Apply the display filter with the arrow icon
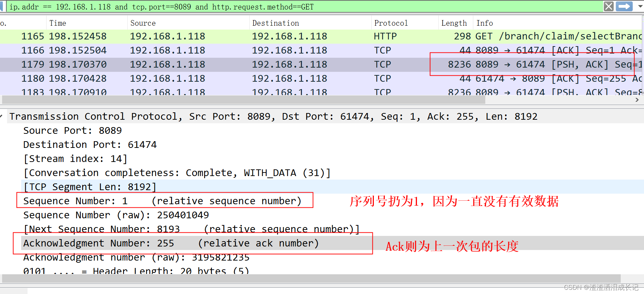Screen dimensions: 644x294 (x=624, y=6)
